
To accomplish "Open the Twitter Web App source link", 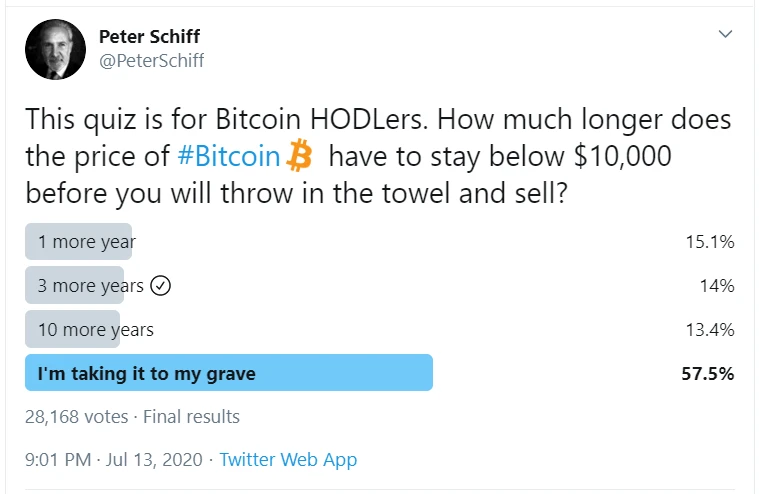I will 288,460.
